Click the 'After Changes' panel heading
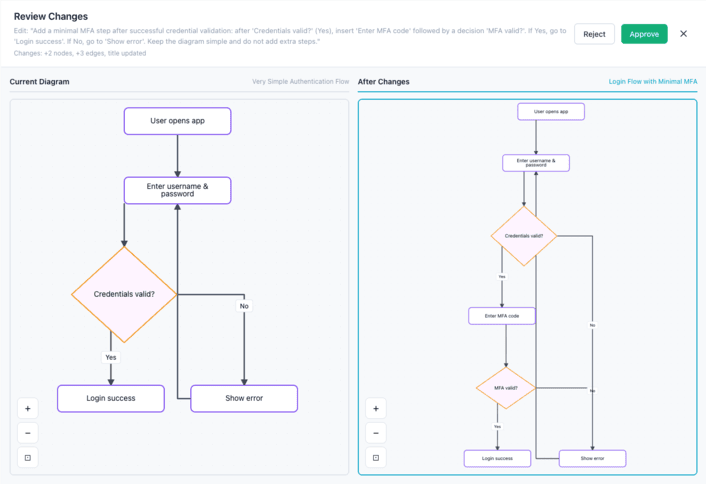Screen dimensions: 706x484 [384, 82]
